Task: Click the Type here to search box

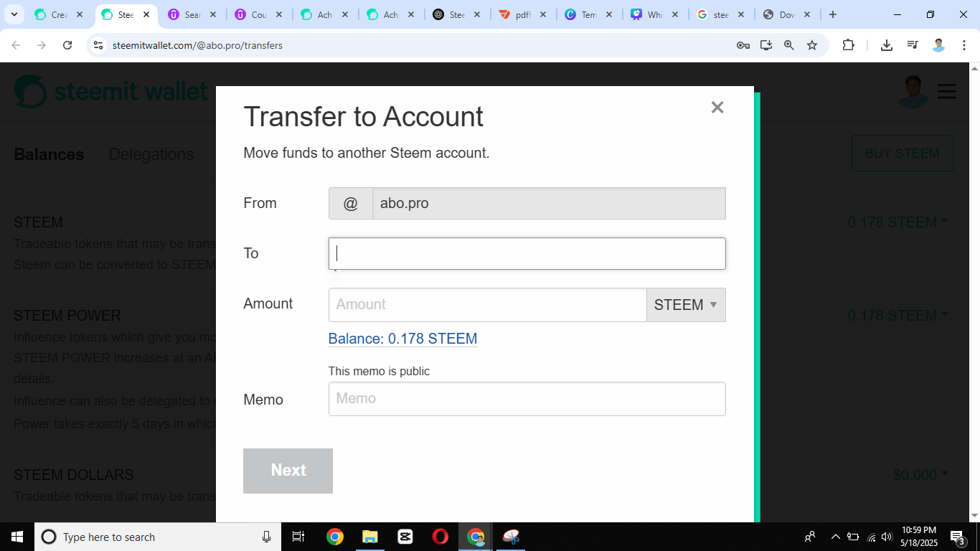Action: [158, 537]
